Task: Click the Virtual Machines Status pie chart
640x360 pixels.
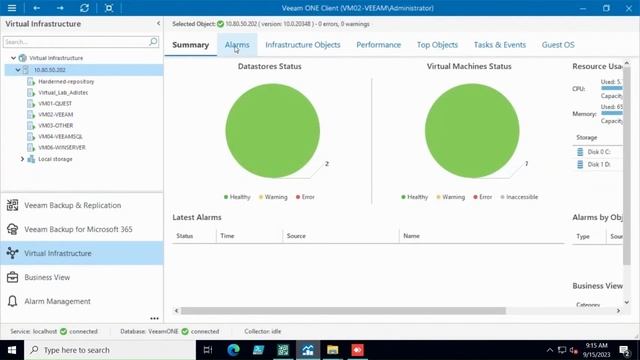Action: (472, 131)
